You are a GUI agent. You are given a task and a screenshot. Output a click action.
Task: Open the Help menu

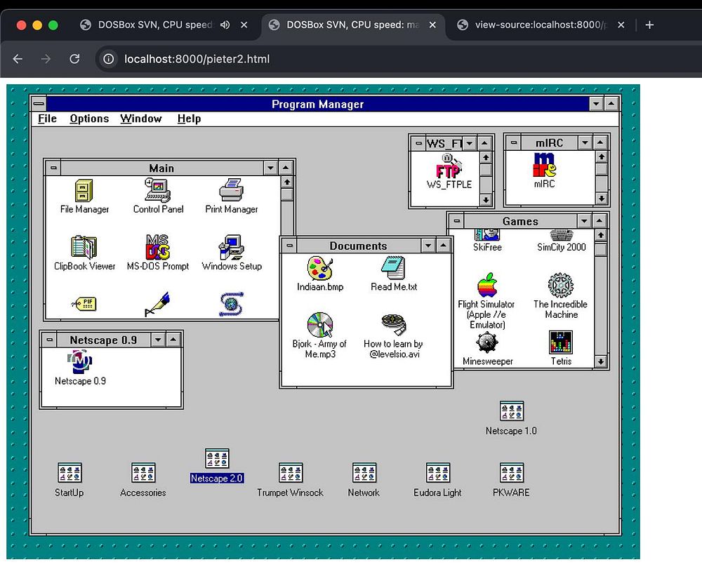(x=189, y=119)
